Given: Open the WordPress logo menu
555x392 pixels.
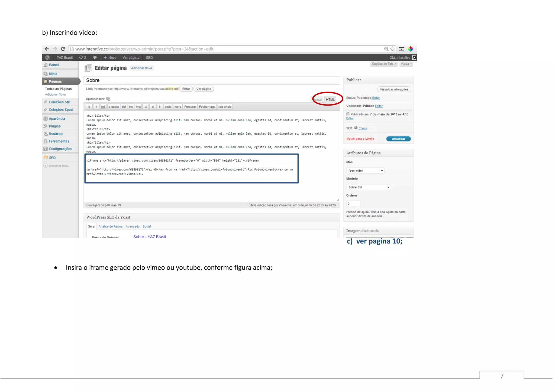Looking at the screenshot, I should pyautogui.click(x=48, y=58).
